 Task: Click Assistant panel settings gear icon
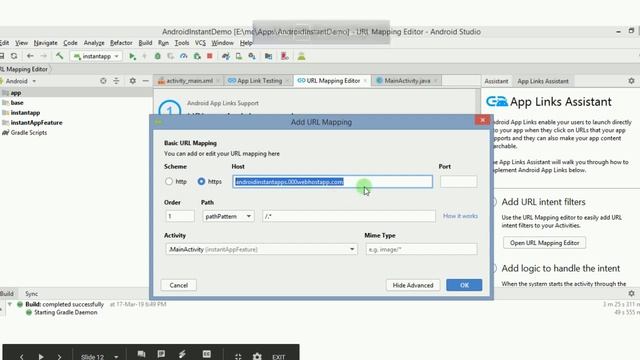click(x=631, y=81)
